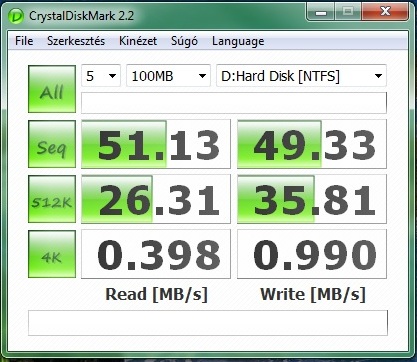Select the Seq write result 49.33
Screen dimensions: 417x362
(x=312, y=144)
